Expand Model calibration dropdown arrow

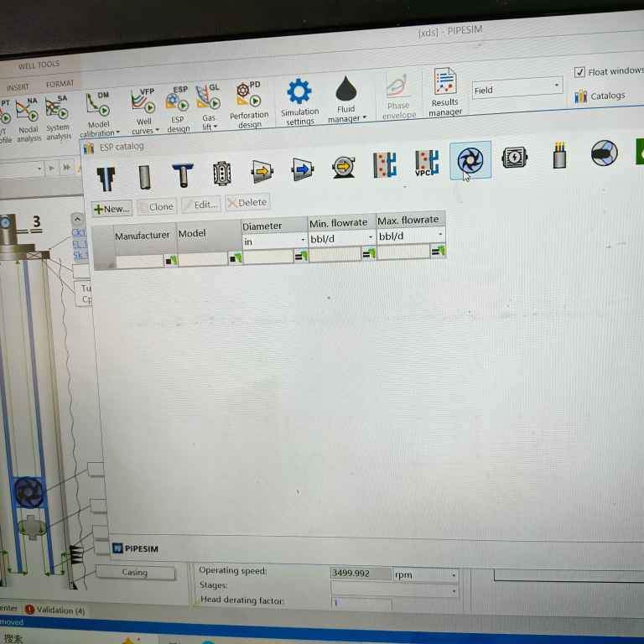point(118,132)
